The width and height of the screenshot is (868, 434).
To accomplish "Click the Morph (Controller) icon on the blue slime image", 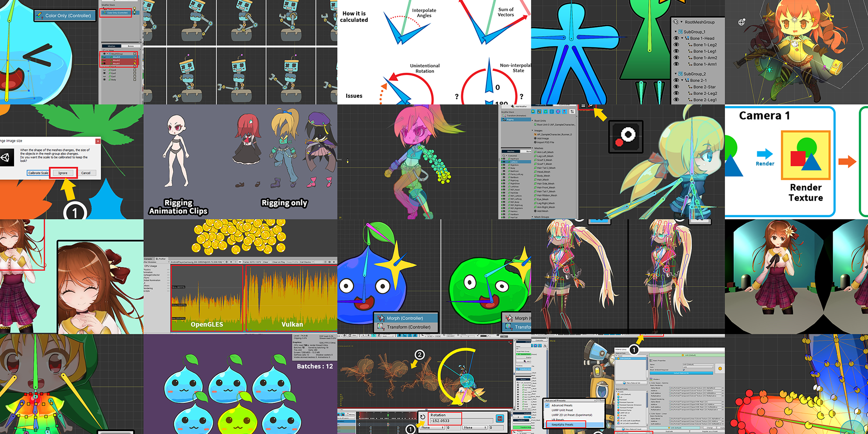I will click(381, 318).
